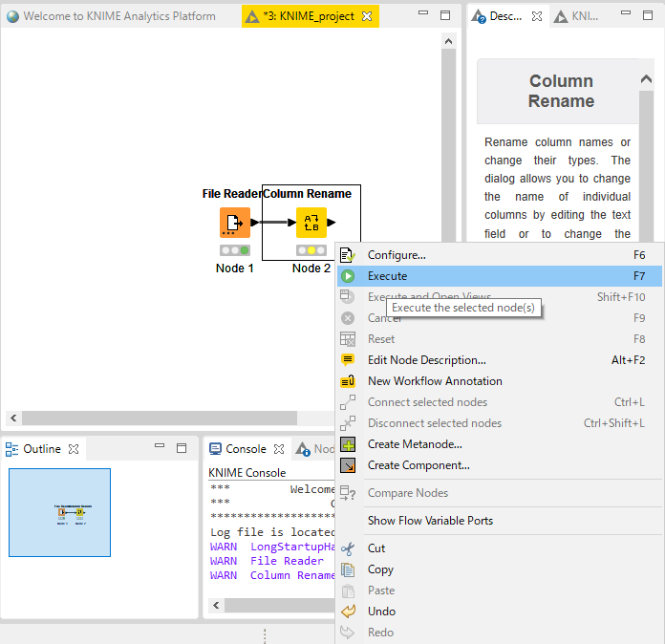Click the workflow vertical scrollbar track

448,144
